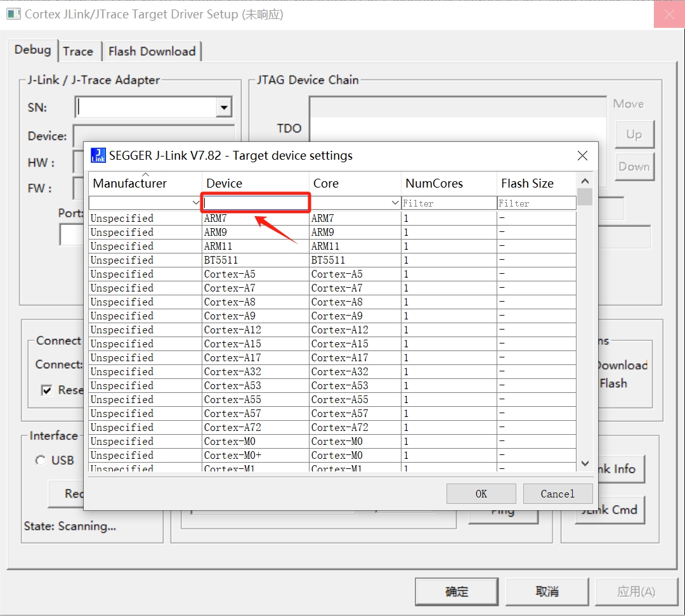Click the 确定 button at bottom
Image resolution: width=685 pixels, height=616 pixels.
tap(457, 591)
